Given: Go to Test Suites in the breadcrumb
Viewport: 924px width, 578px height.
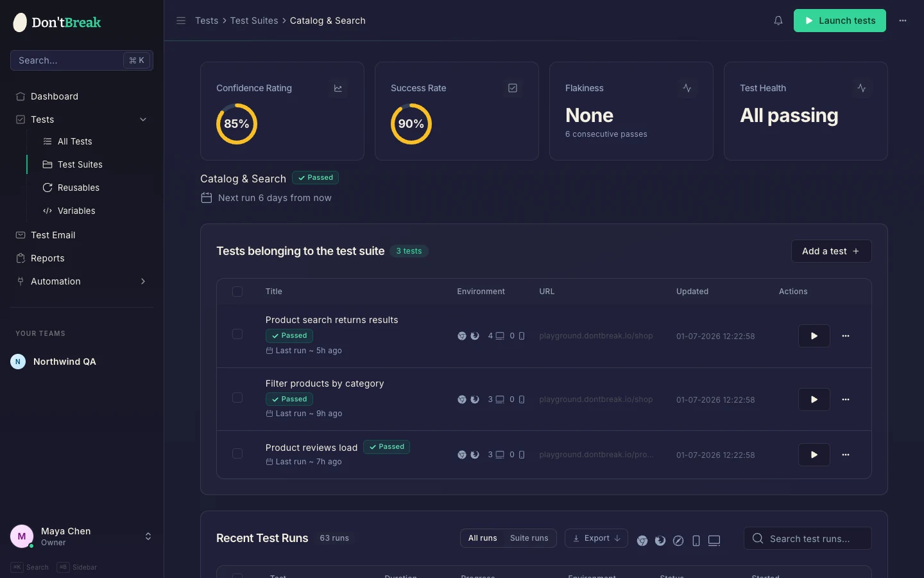Looking at the screenshot, I should coord(254,21).
